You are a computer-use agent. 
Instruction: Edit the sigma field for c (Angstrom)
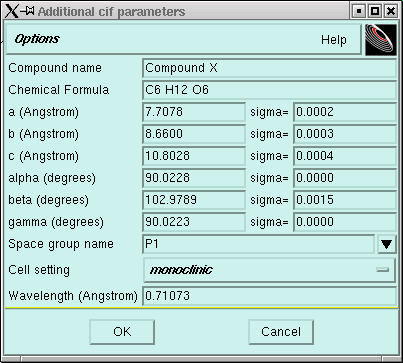345,156
